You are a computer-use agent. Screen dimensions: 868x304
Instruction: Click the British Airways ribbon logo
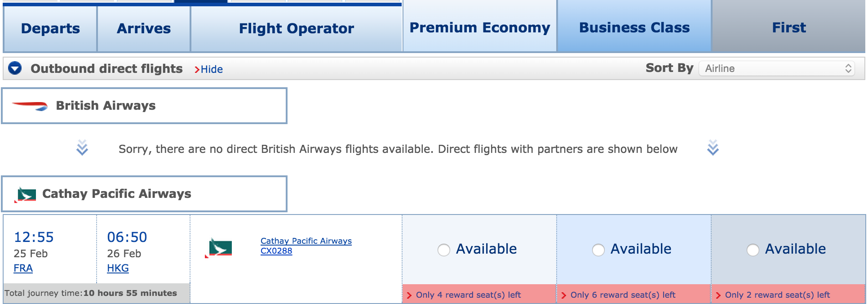(30, 106)
